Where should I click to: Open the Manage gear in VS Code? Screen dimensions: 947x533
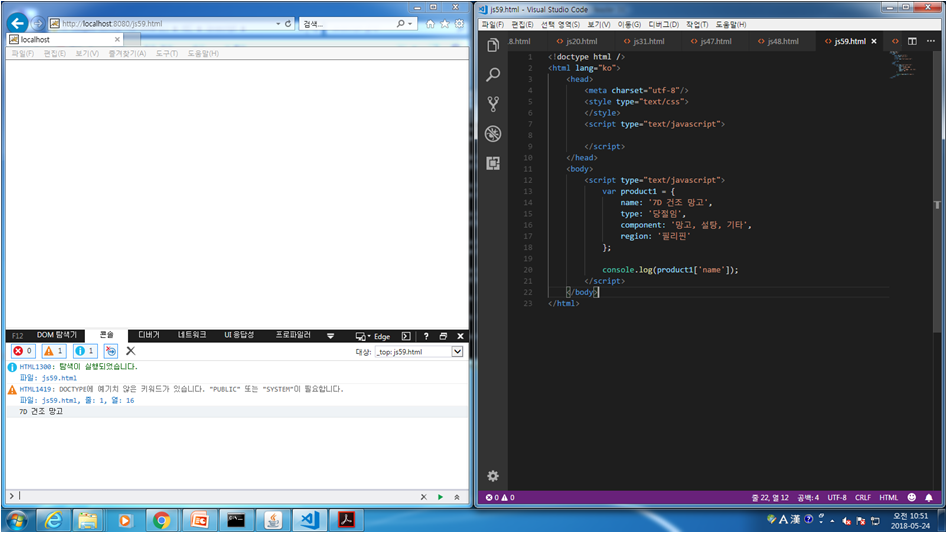[x=493, y=476]
